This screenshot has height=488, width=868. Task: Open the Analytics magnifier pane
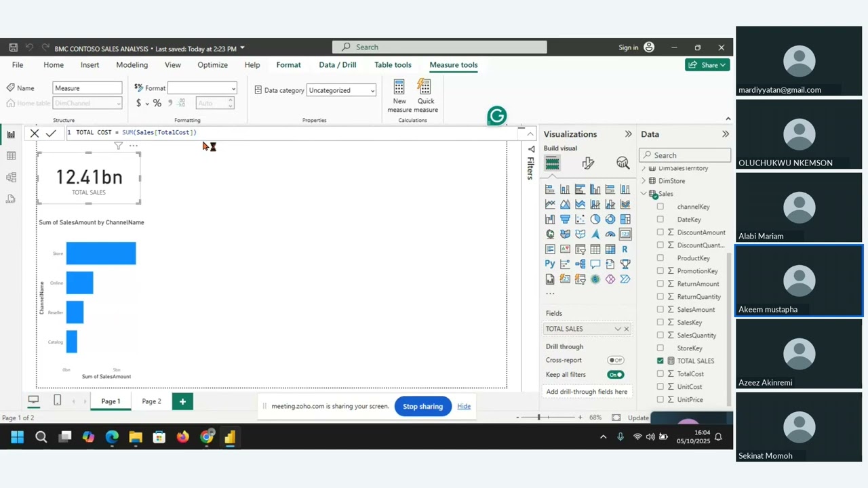tap(623, 163)
